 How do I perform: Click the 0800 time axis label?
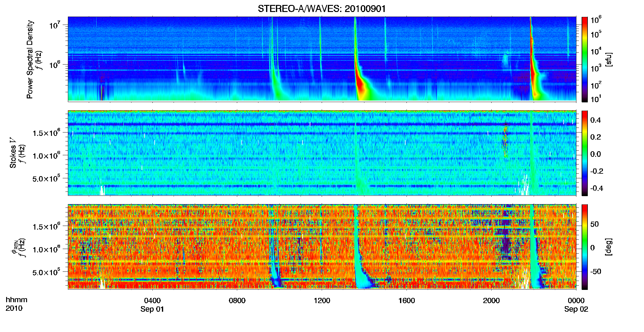tap(237, 301)
